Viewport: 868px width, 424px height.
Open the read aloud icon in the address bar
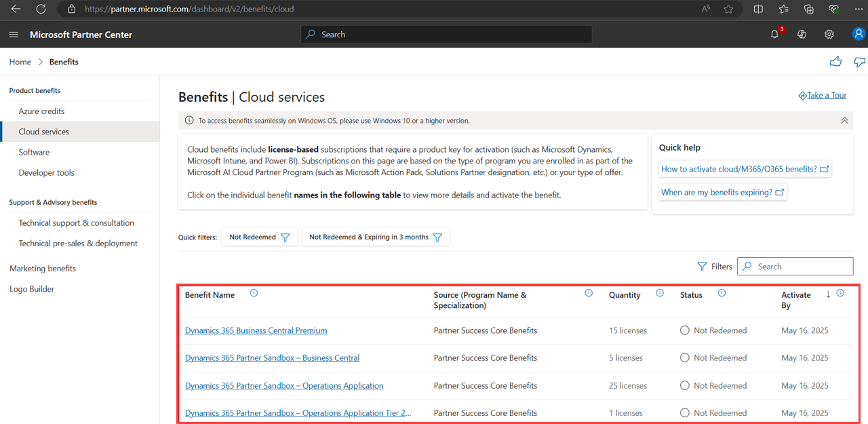pyautogui.click(x=706, y=9)
